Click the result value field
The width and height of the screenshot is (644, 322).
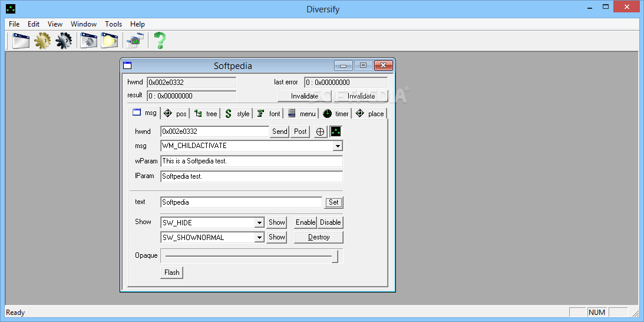[x=191, y=96]
